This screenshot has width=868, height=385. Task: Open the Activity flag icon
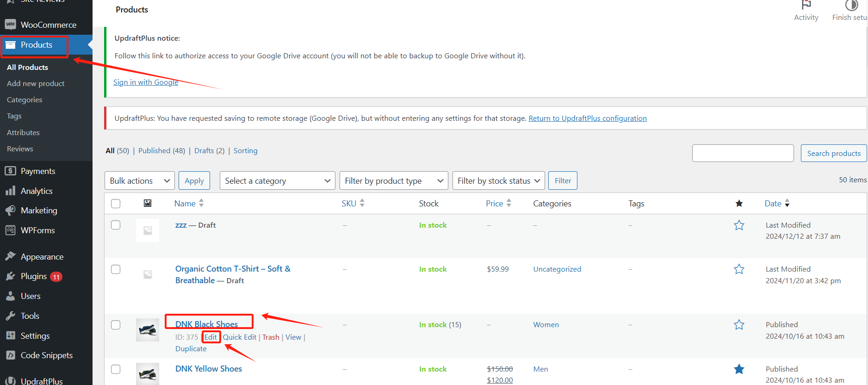pos(806,5)
